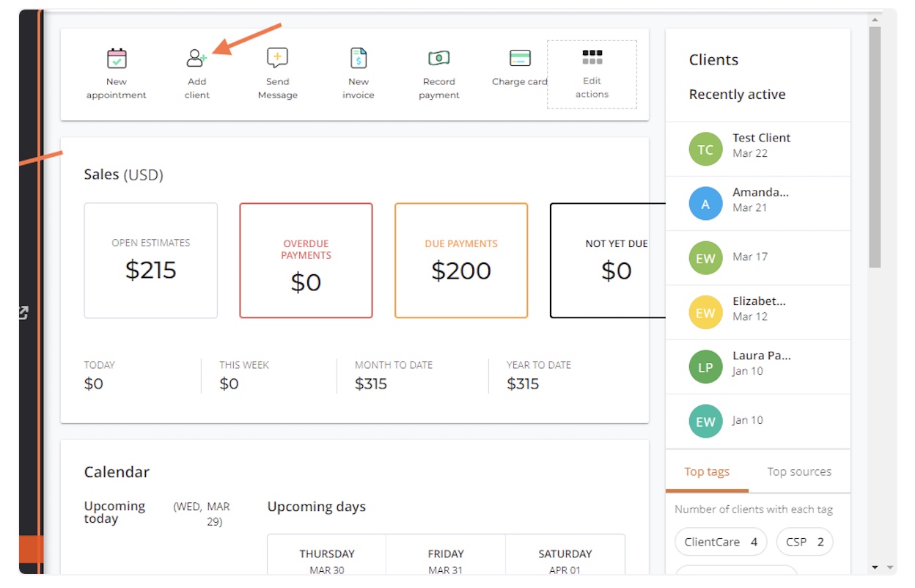Click the Record payment cash icon
This screenshot has width=915, height=588.
438,58
